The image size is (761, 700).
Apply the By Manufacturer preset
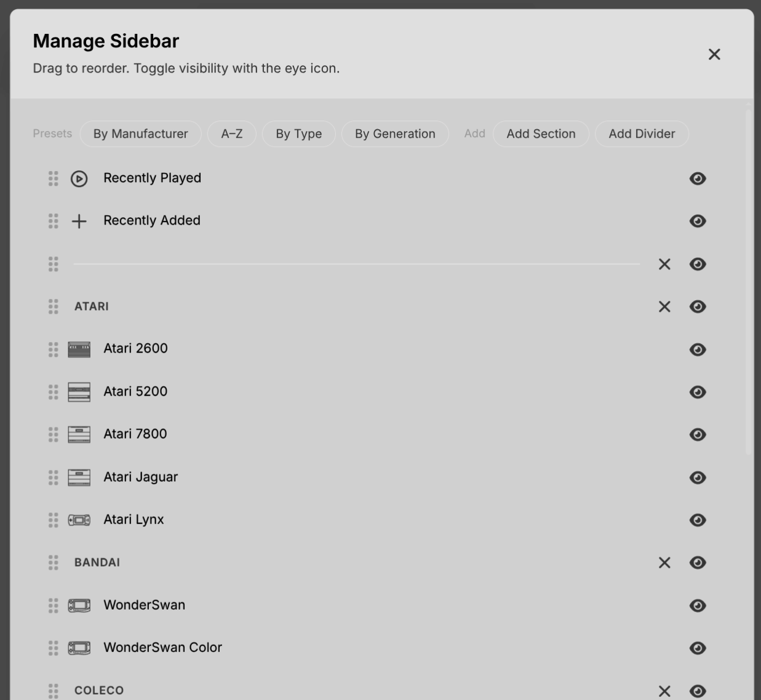[140, 134]
